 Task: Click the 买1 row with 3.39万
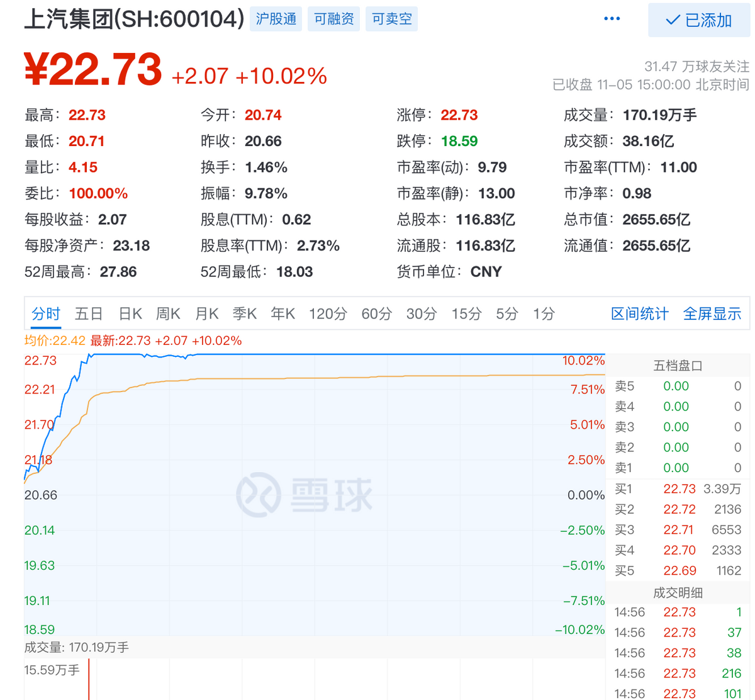tap(678, 488)
